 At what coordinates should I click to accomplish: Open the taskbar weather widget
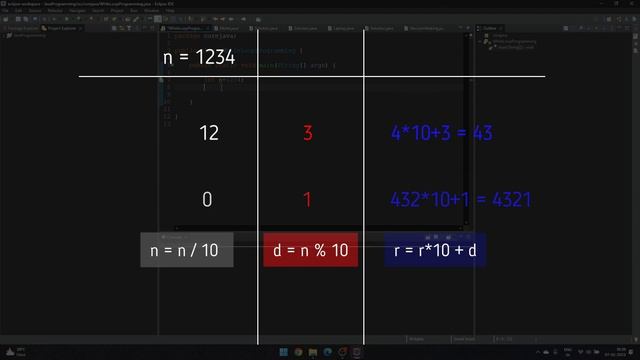click(16, 352)
